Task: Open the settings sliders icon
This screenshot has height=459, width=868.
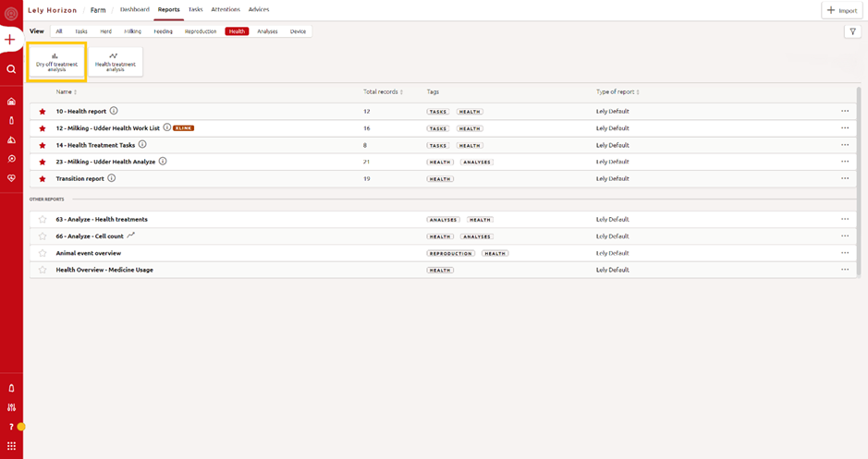Action: (x=11, y=407)
